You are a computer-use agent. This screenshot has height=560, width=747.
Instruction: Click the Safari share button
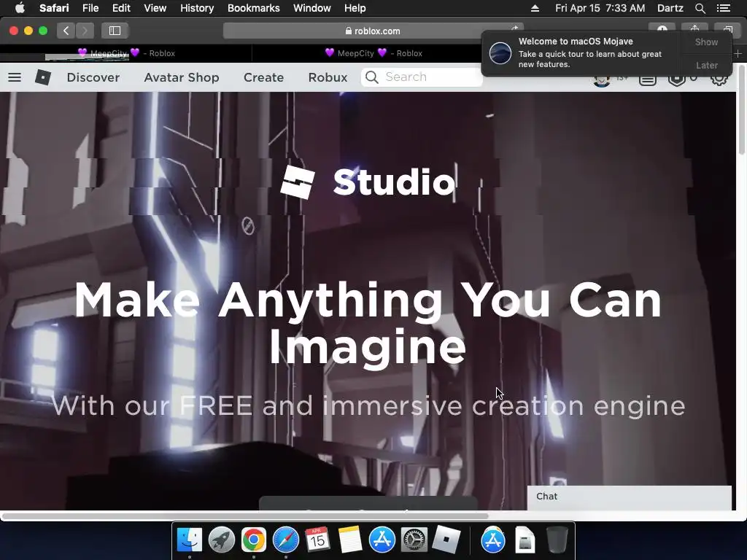694,30
